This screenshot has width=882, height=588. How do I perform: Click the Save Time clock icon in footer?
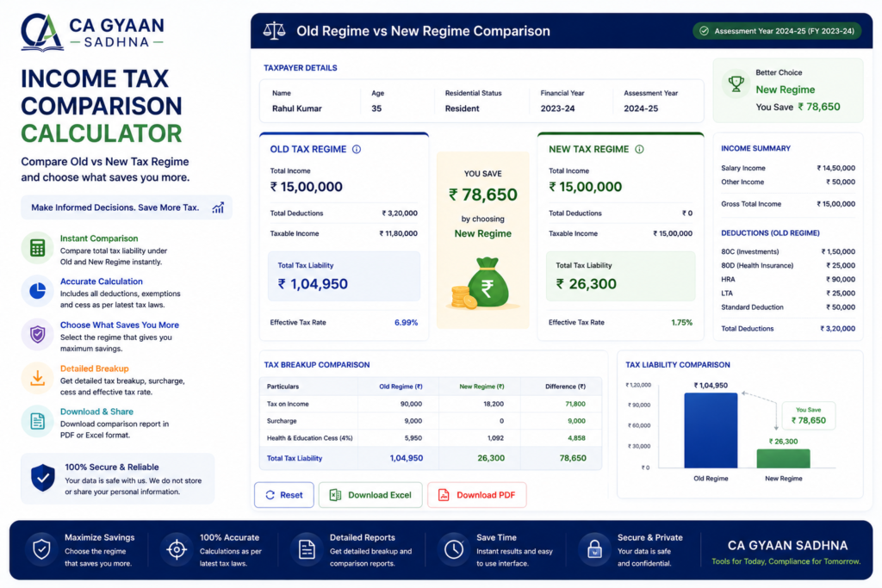point(453,549)
